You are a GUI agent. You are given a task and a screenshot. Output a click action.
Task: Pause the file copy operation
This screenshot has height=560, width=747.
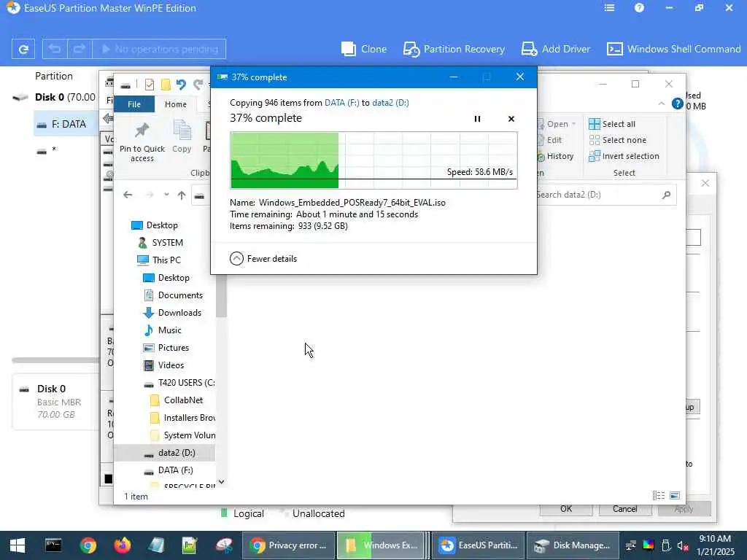pyautogui.click(x=477, y=119)
